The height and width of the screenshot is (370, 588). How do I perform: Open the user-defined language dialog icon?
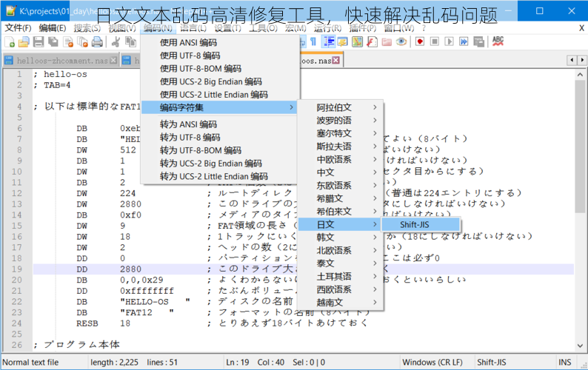(343, 41)
